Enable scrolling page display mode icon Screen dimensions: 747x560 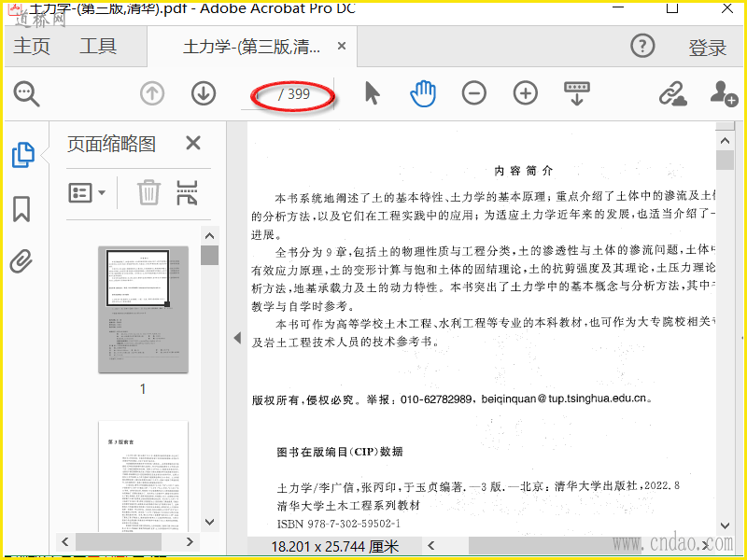click(x=577, y=93)
